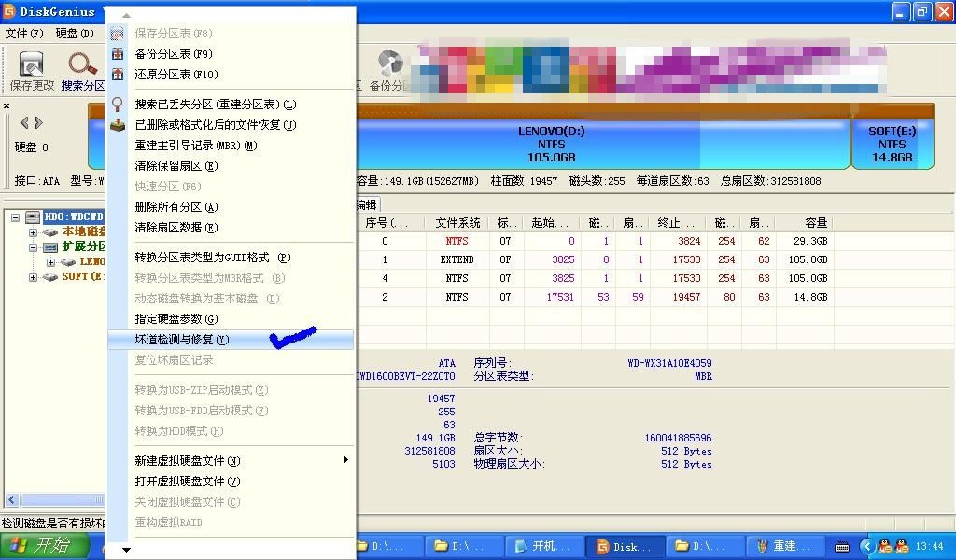This screenshot has width=956, height=560.
Task: Click left arrow of tree horizontal scrollbar
Action: click(11, 499)
